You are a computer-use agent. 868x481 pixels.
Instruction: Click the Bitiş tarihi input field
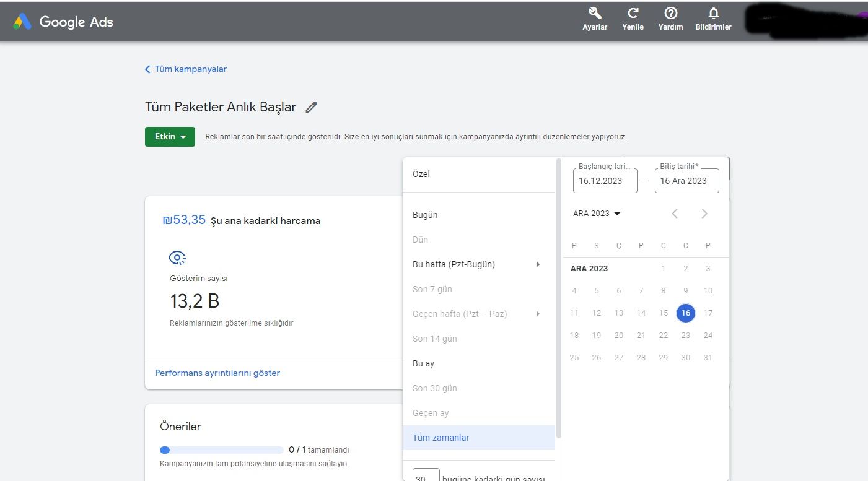tap(687, 181)
